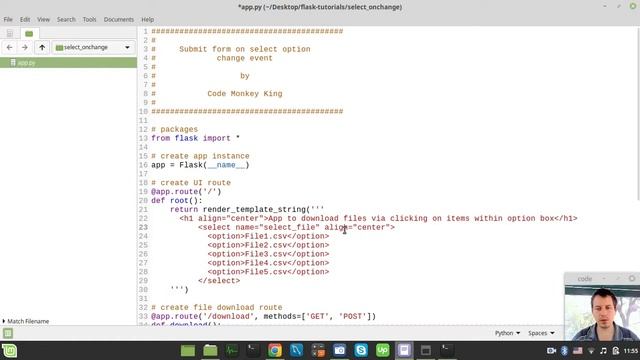Launch Google Chrome from the taskbar
The width and height of the screenshot is (640, 360).
[275, 351]
